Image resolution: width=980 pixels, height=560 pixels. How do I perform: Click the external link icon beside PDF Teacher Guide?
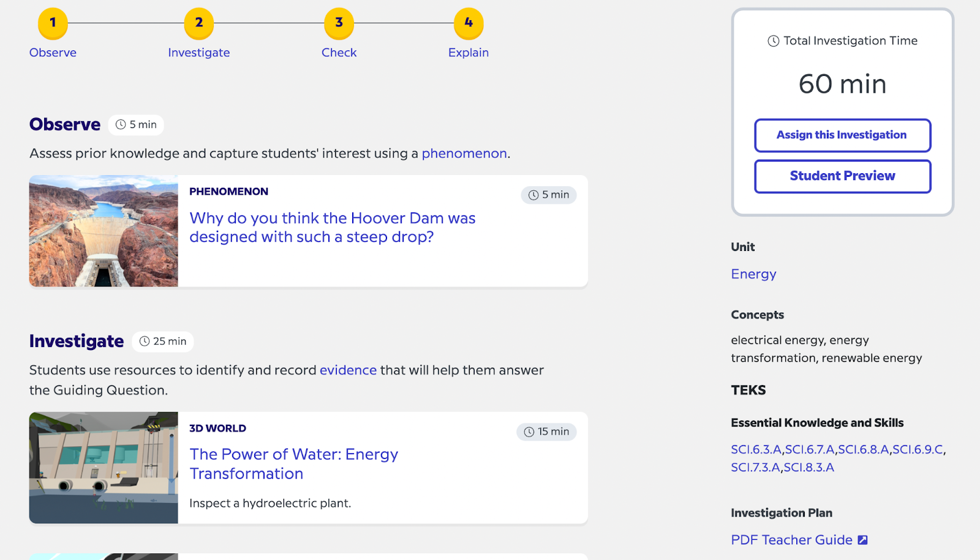click(x=862, y=540)
